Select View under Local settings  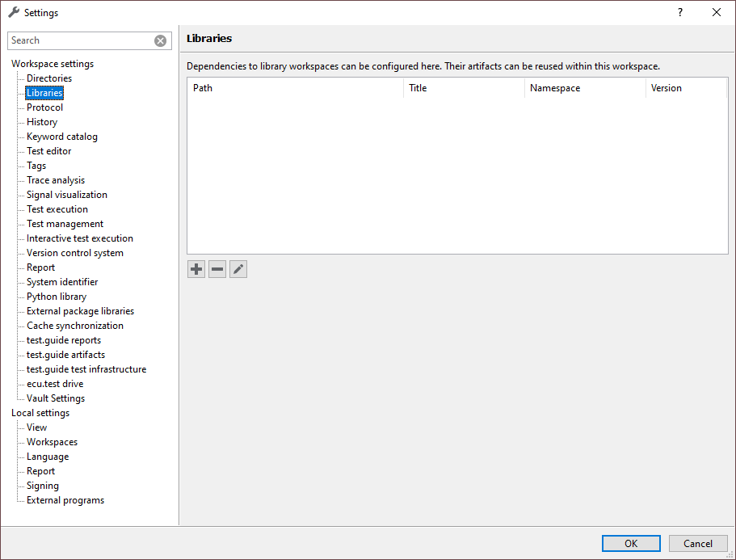(36, 427)
